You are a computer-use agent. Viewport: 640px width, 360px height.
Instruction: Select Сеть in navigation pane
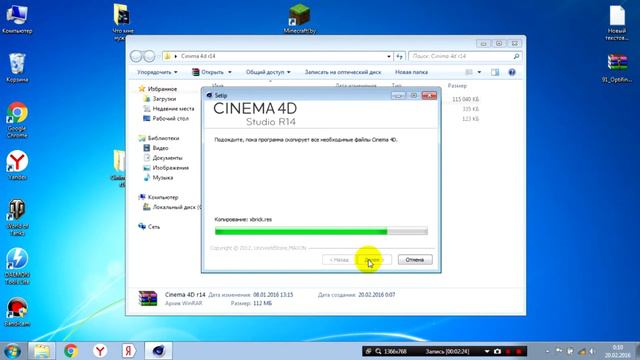click(x=153, y=227)
